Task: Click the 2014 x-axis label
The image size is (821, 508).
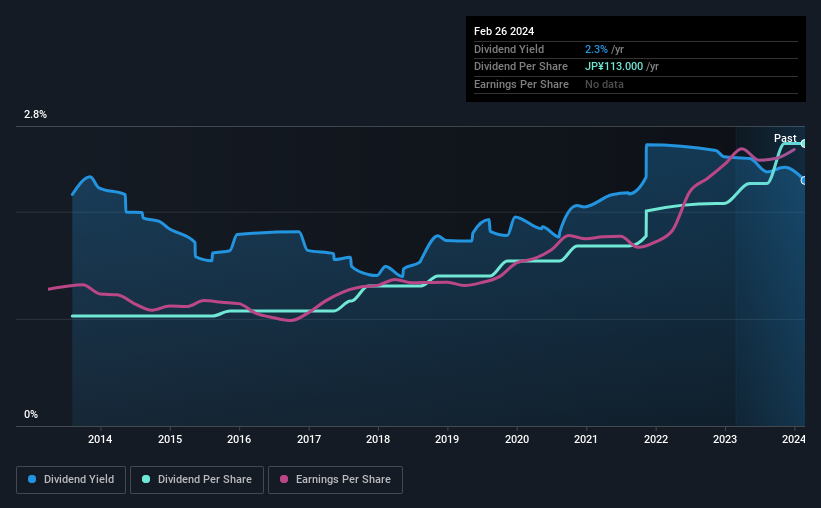Action: pyautogui.click(x=100, y=439)
